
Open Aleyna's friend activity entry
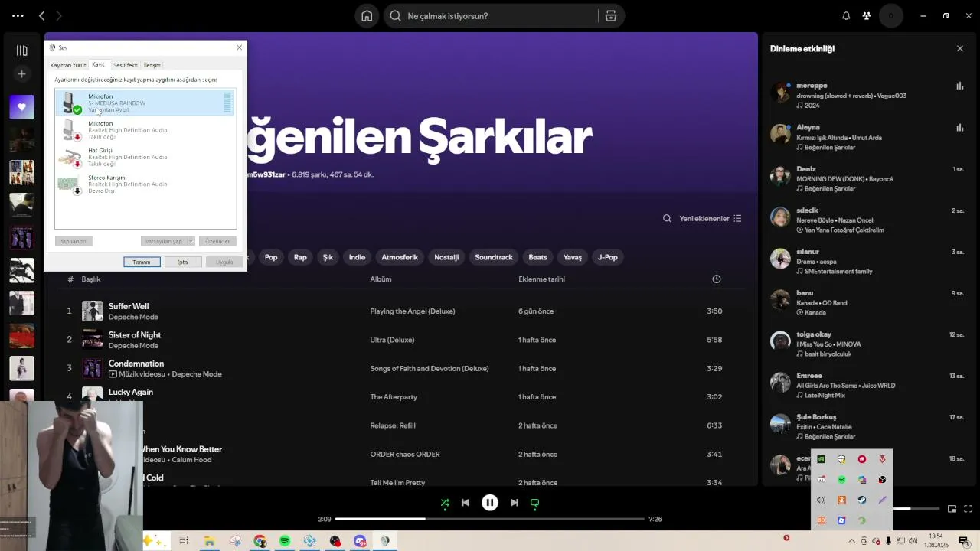tap(865, 137)
